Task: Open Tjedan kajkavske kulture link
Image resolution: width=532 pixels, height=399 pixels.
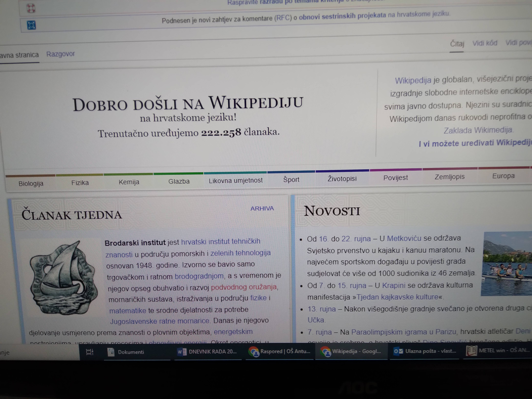Action: 397,297
